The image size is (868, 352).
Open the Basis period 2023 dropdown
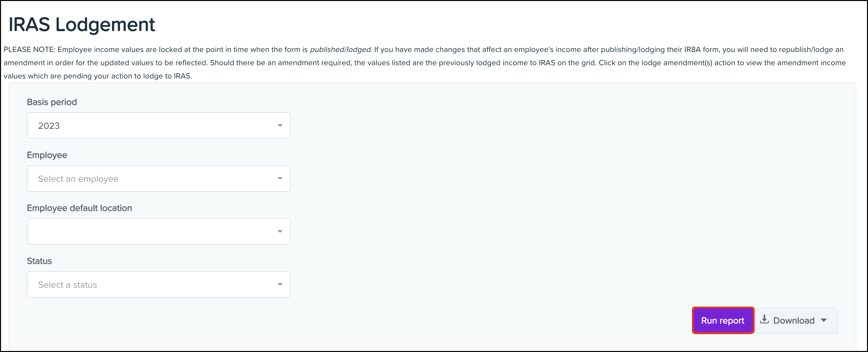[159, 126]
